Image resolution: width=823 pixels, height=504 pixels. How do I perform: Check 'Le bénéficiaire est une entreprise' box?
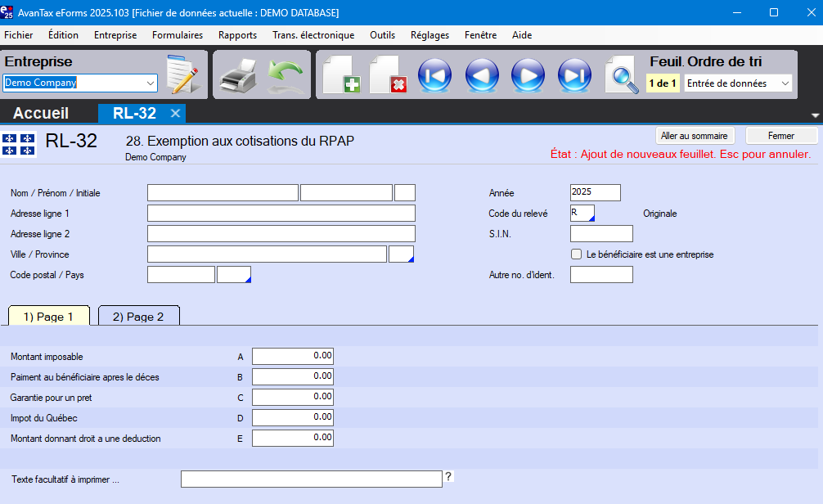click(577, 254)
